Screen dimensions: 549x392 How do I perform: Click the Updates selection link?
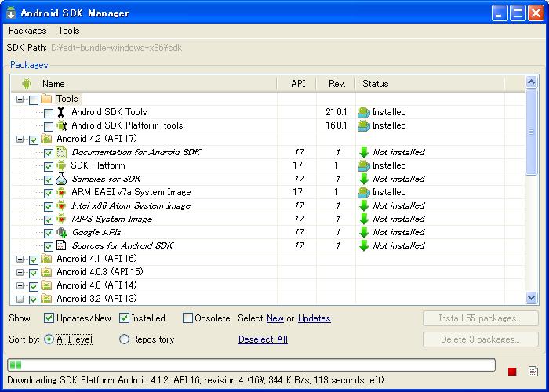(x=314, y=318)
